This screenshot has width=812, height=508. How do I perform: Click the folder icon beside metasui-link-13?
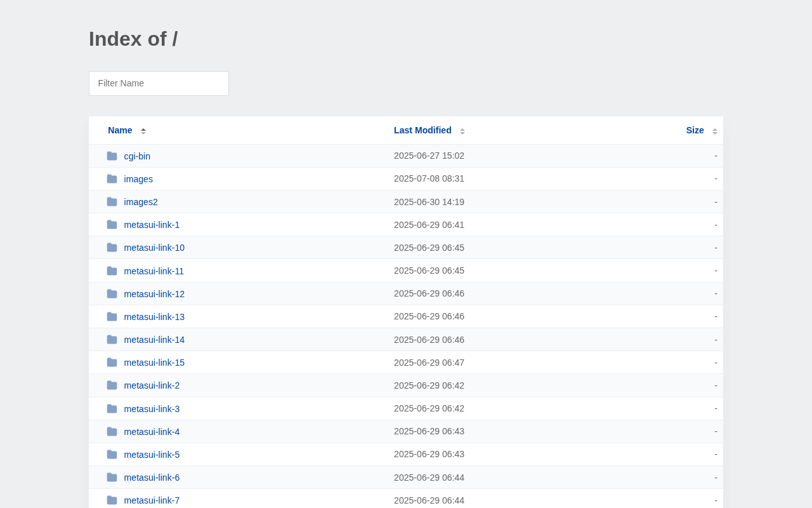click(112, 317)
